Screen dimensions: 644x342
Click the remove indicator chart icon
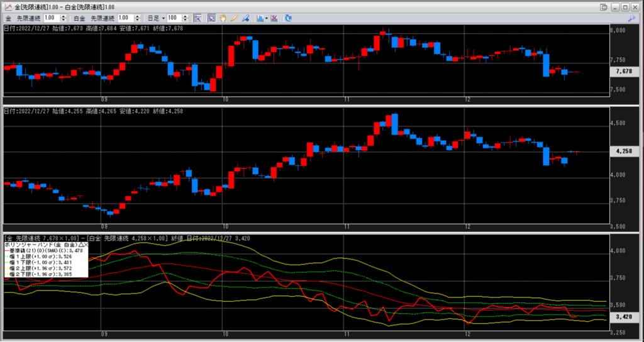tap(274, 18)
